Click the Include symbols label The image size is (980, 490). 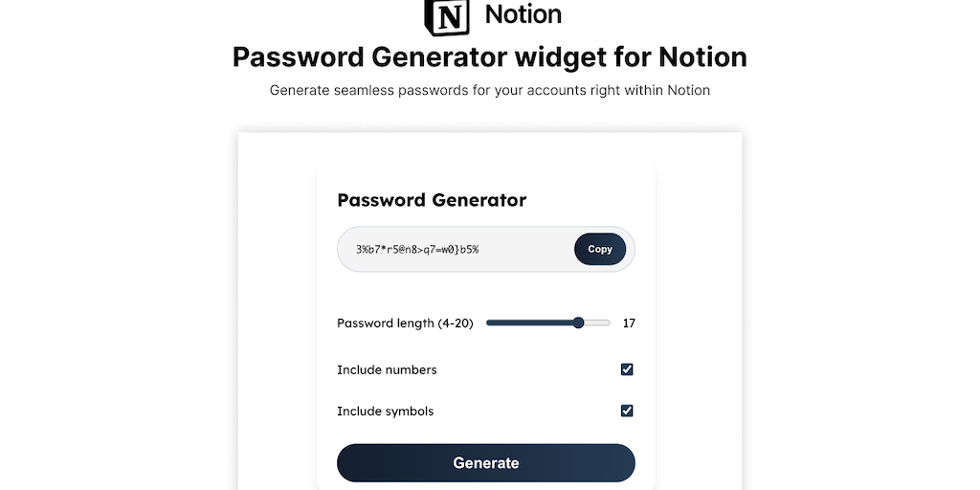(385, 412)
